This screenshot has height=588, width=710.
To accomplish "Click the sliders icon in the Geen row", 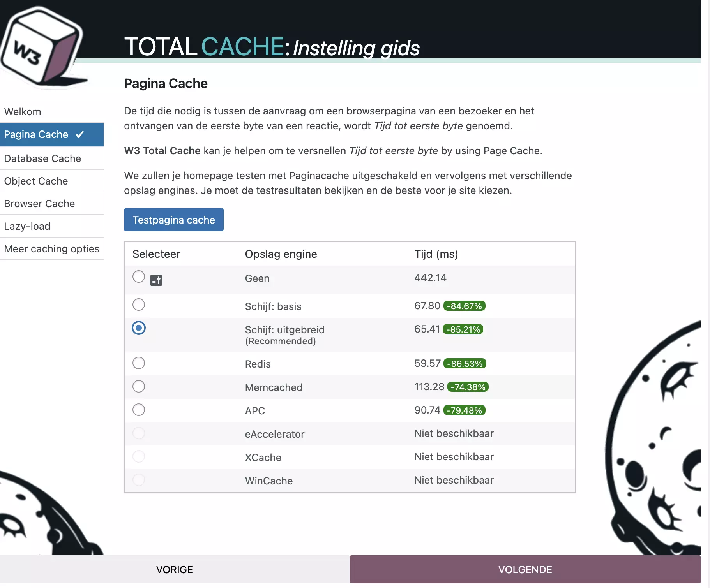I will (x=156, y=280).
